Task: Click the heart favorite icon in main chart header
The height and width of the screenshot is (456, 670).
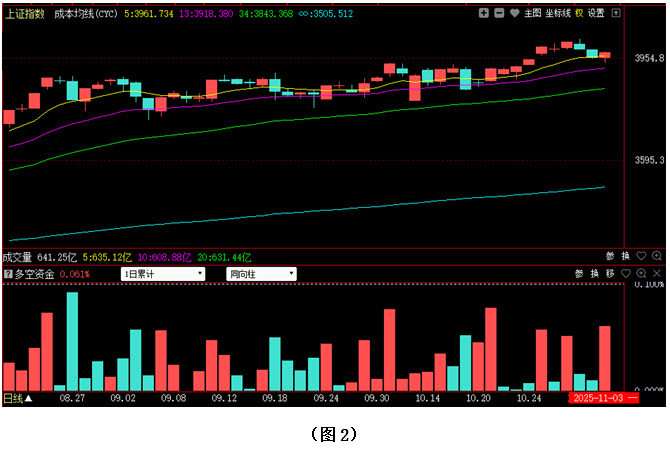Action: click(x=514, y=13)
